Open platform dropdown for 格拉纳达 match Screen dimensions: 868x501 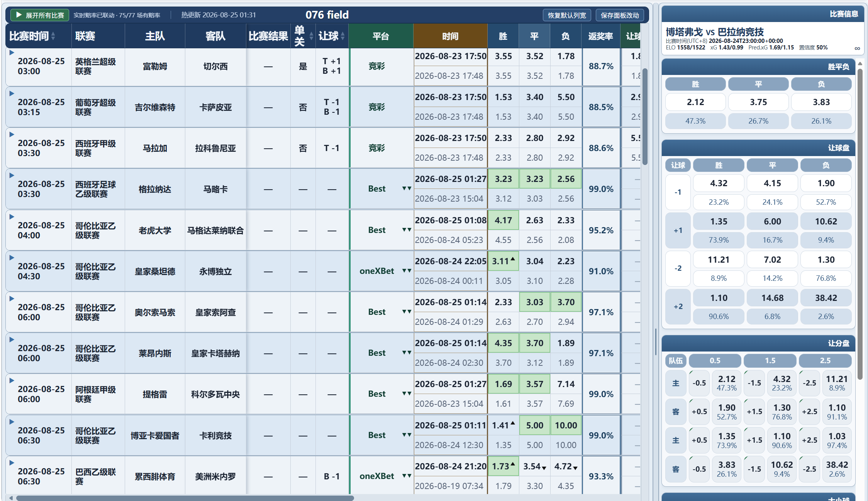407,189
